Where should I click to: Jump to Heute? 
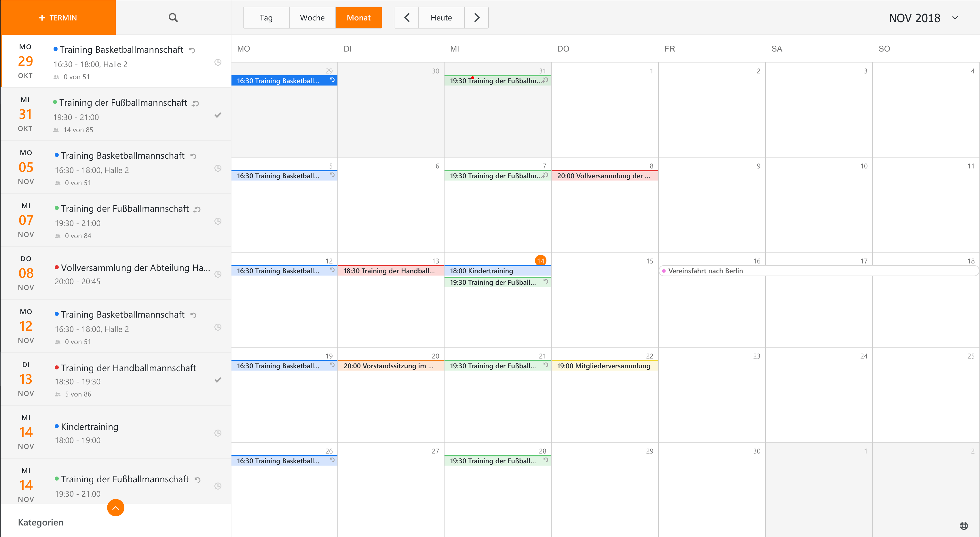point(441,18)
